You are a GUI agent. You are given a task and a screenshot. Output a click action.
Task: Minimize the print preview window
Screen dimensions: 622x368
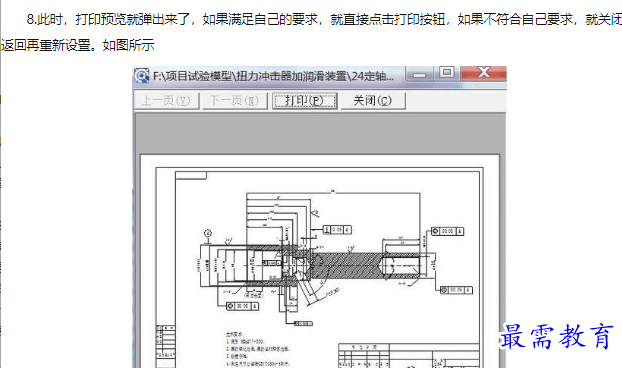[420, 74]
